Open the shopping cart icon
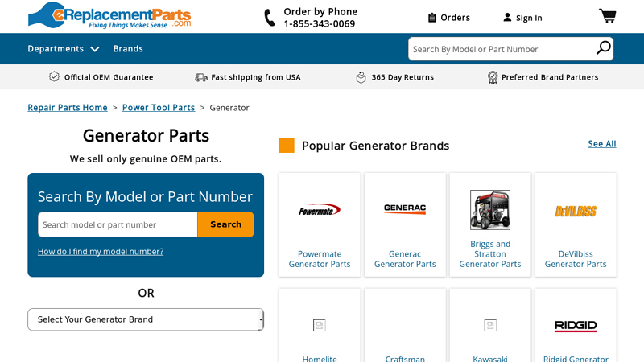Viewport: 644px width, 362px height. [x=608, y=16]
